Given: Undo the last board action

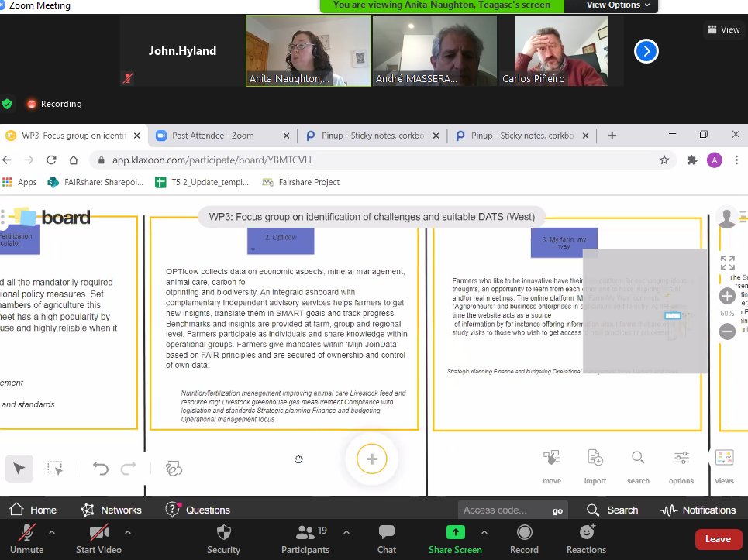Looking at the screenshot, I should tap(101, 468).
